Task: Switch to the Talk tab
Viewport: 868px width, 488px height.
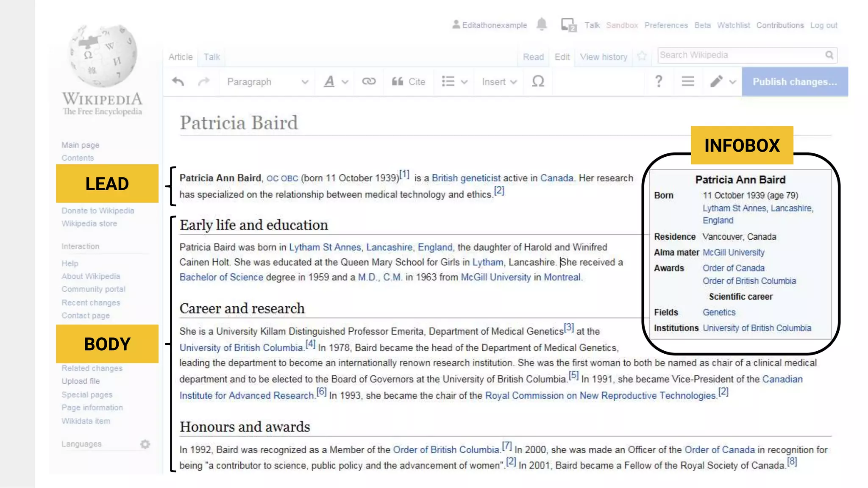Action: tap(211, 57)
